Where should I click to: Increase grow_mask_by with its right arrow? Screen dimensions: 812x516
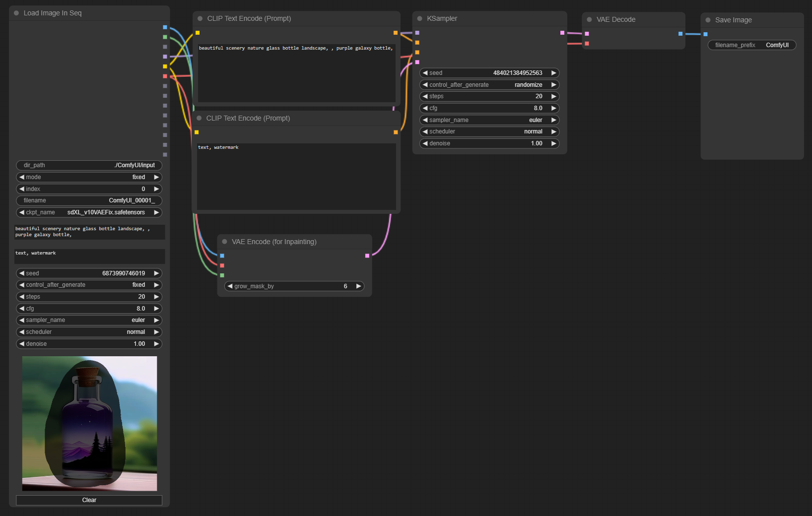[x=358, y=286]
